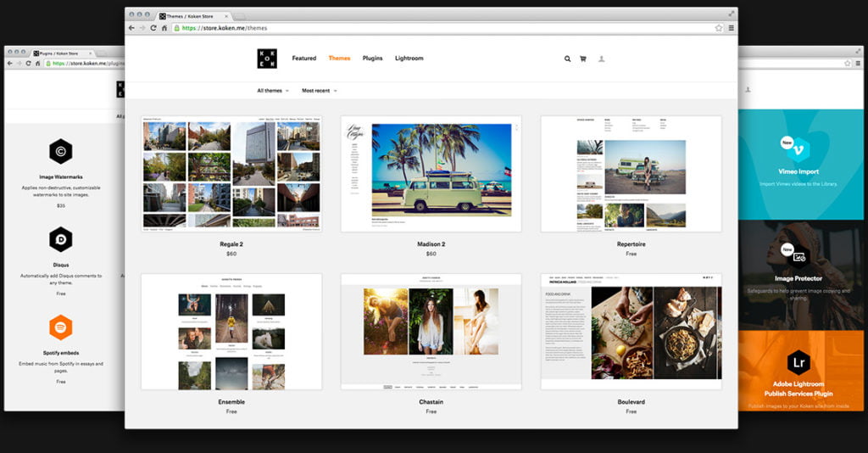Click the Vimeo Import icon in right window
Viewport: 868px width, 453px height.
[798, 149]
